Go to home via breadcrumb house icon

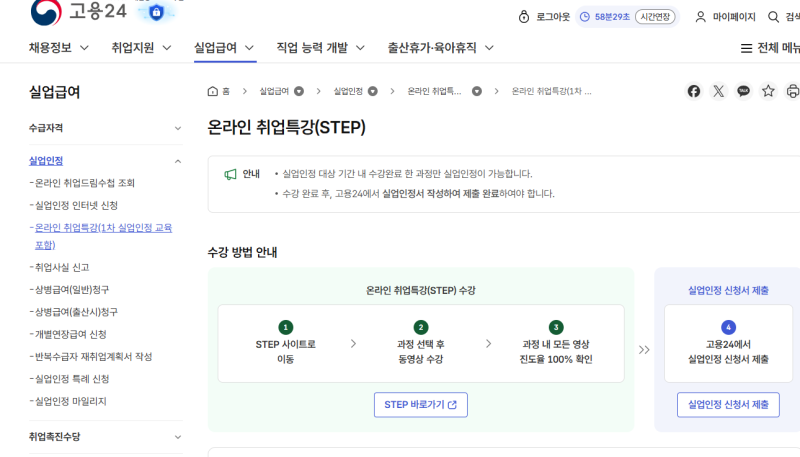pyautogui.click(x=213, y=91)
